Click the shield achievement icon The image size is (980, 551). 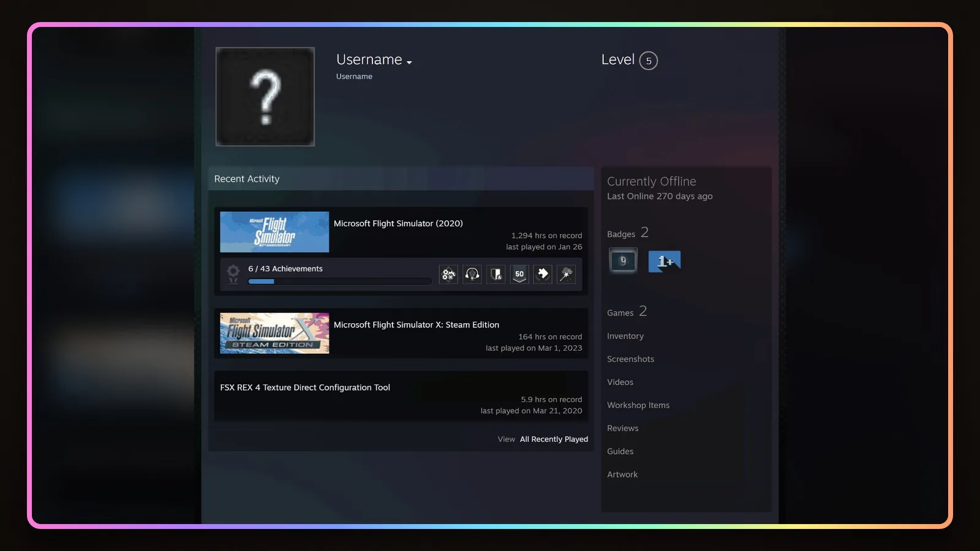496,274
